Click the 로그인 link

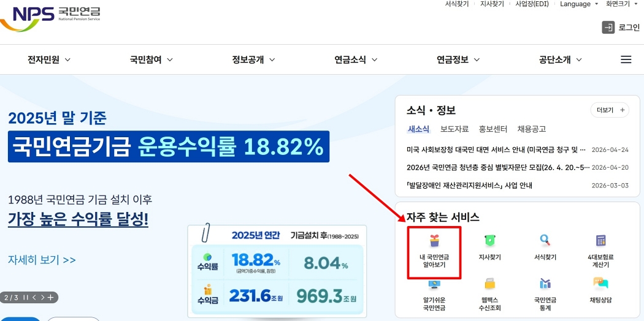coord(629,28)
